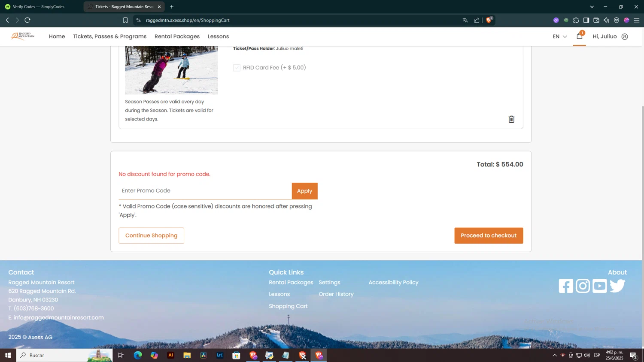Open the browser hamburger menu
644x362 pixels.
click(637, 20)
